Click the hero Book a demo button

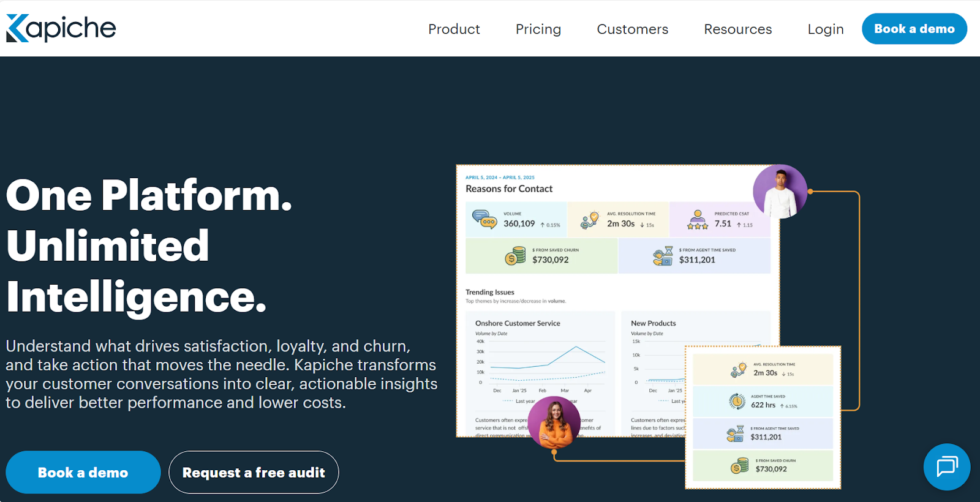pyautogui.click(x=83, y=472)
